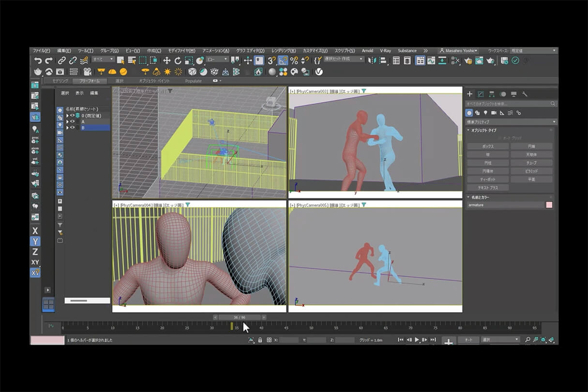
Task: Select the Cameras category in the Create panel
Action: [x=494, y=113]
